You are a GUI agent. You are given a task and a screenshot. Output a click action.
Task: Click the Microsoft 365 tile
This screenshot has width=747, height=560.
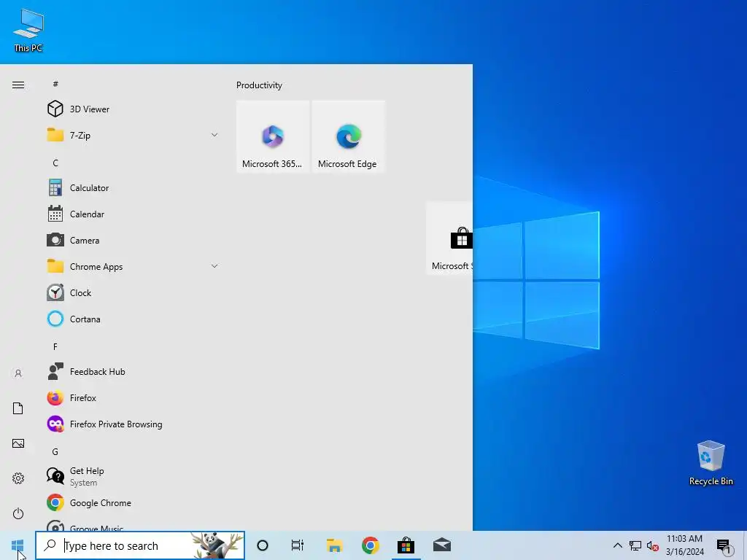pos(273,136)
